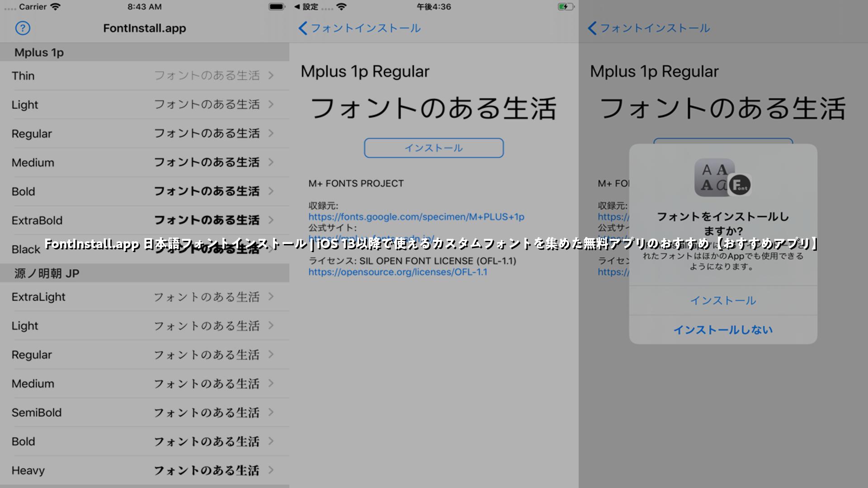The width and height of the screenshot is (868, 488).
Task: Select the 源ノ明朝 JP Bold row
Action: tap(145, 441)
